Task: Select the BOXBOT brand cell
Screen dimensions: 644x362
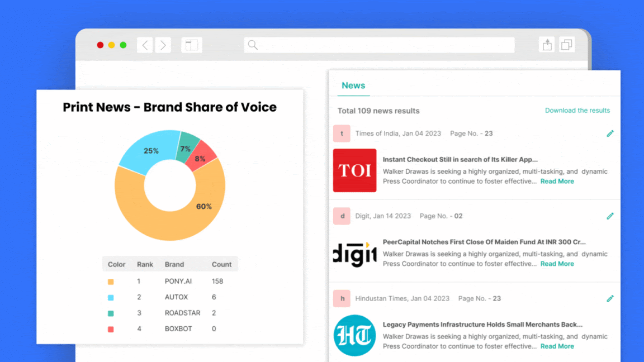Action: [178, 328]
